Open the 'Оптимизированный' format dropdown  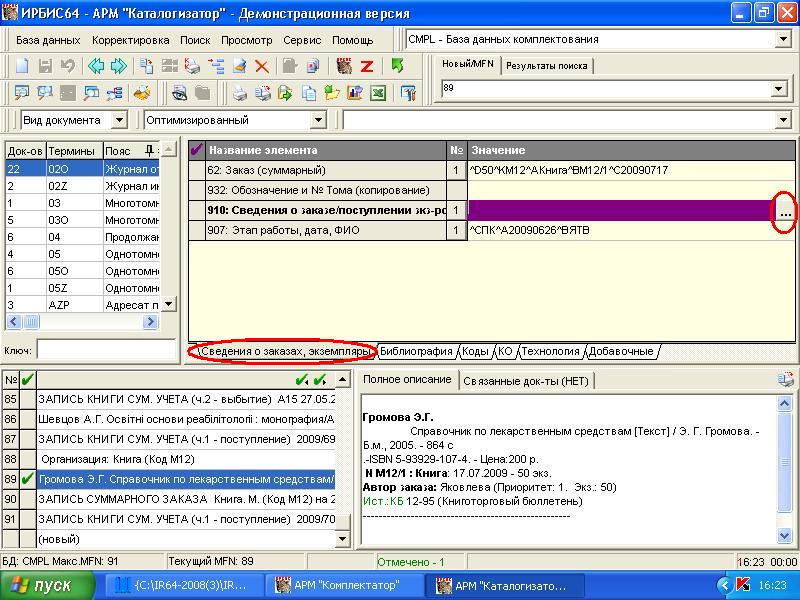[318, 120]
